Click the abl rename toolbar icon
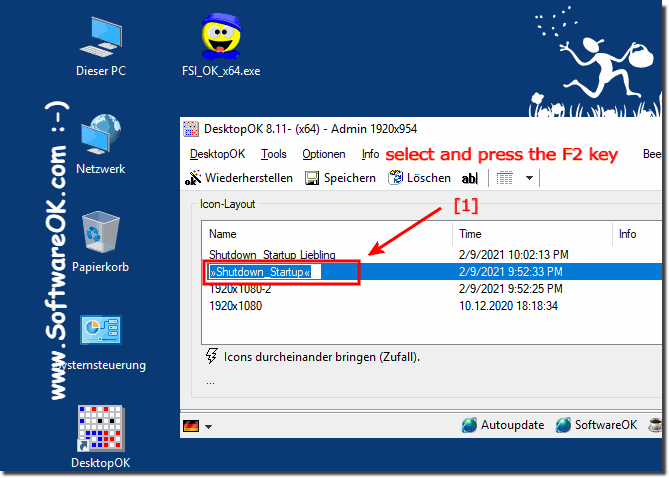Viewport: 669px width, 478px height. click(470, 178)
